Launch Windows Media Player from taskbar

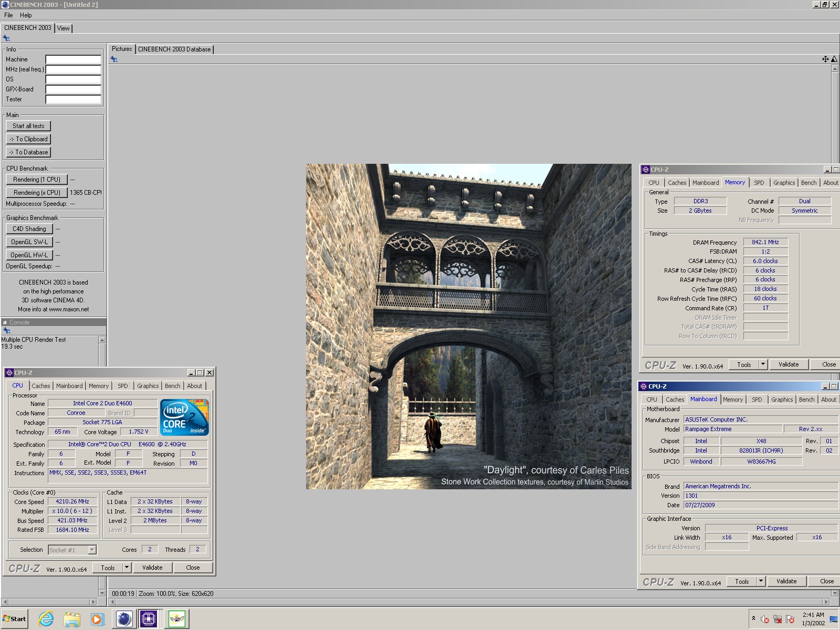coord(97,619)
